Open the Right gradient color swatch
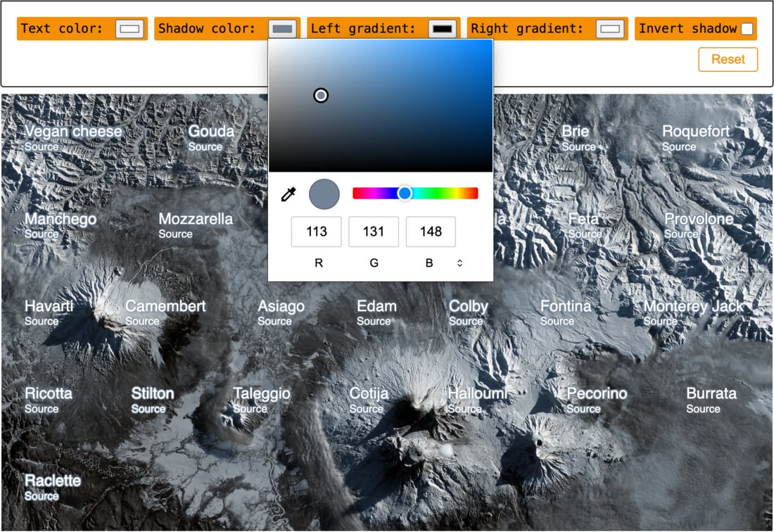Viewport: 774px width, 532px height. tap(609, 29)
